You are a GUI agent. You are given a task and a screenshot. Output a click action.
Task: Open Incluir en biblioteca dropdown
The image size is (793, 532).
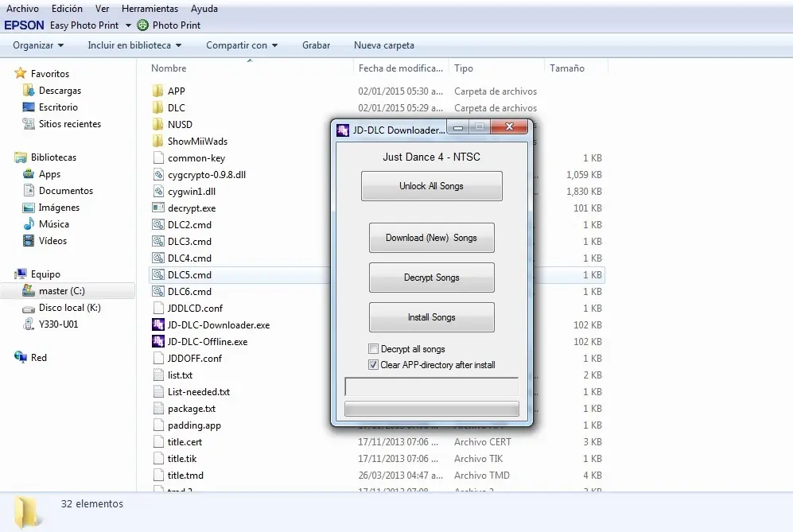[134, 45]
